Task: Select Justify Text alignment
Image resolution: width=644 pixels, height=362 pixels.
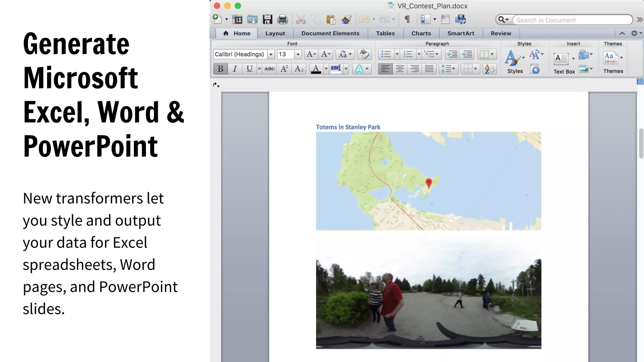Action: (x=429, y=69)
